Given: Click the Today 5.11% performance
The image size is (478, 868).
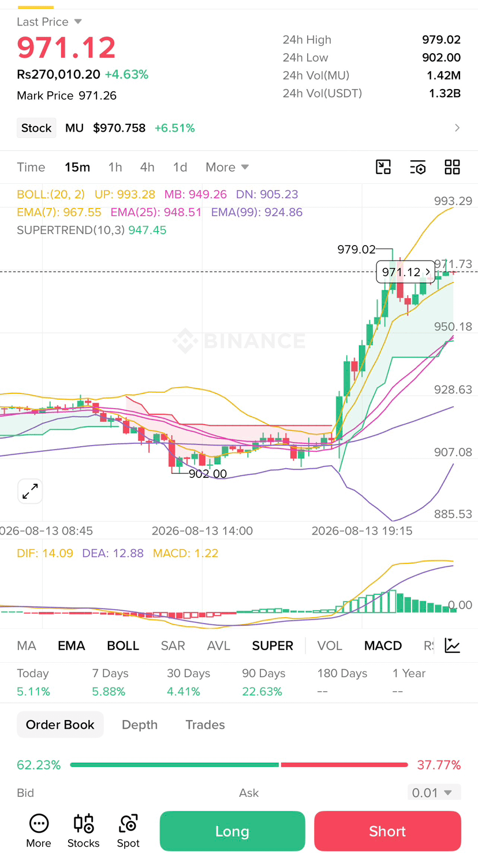Looking at the screenshot, I should 33,682.
